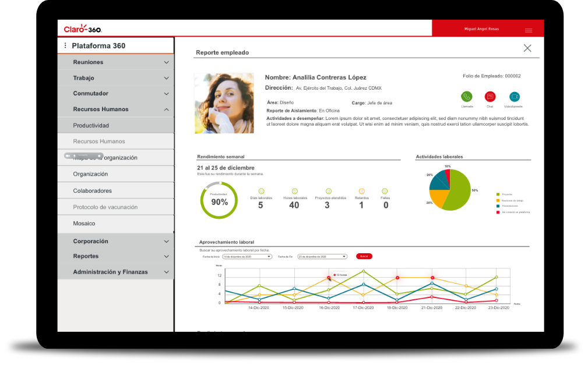Open the Fecha de Fin dropdown
The image size is (588, 365).
[x=322, y=256]
